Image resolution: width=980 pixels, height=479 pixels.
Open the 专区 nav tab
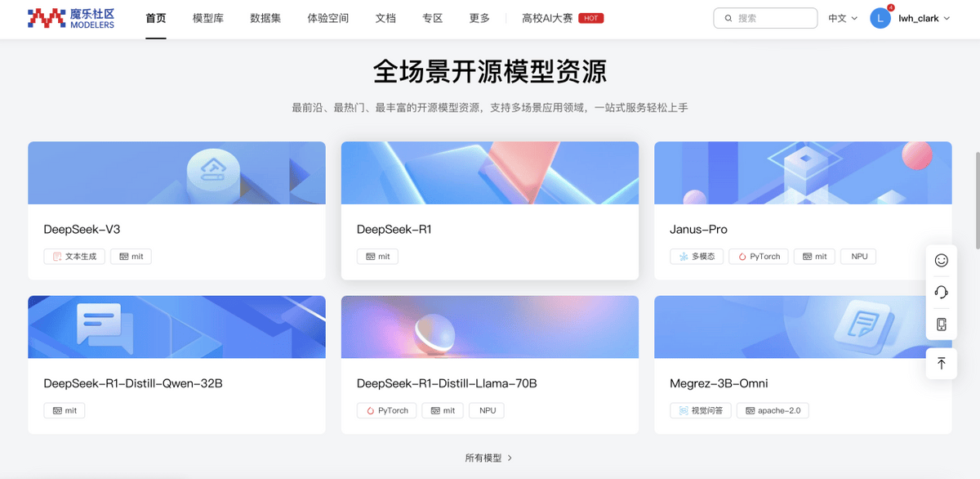433,18
